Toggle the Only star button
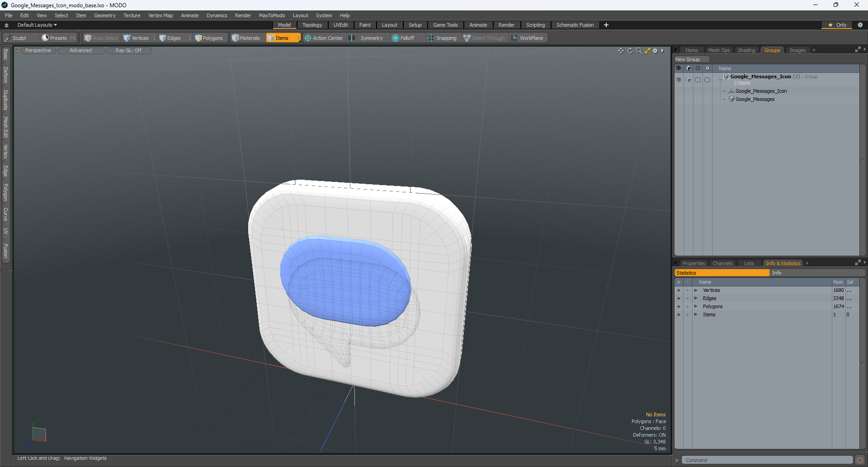868x467 pixels. [x=837, y=25]
